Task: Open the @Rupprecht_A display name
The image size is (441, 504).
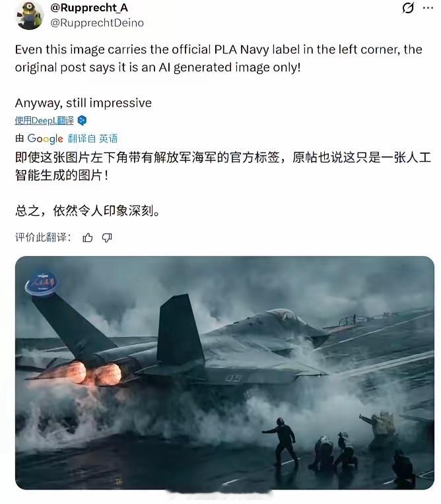Action: pos(89,8)
